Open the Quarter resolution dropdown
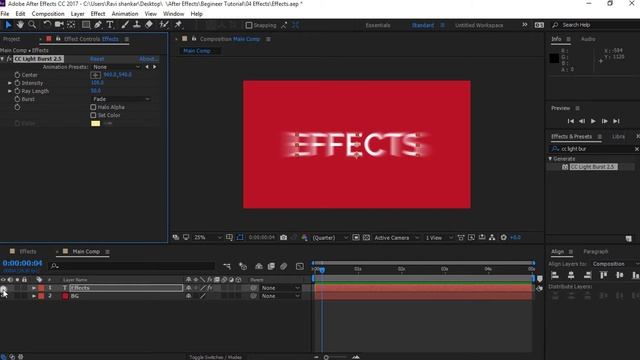 (x=330, y=237)
